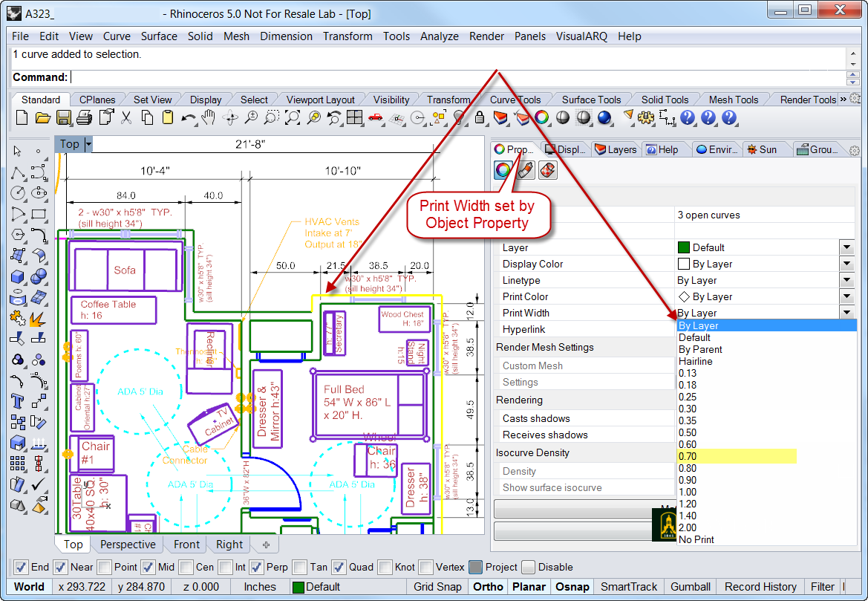Click the Undo arrow icon
This screenshot has width=868, height=601.
[189, 117]
